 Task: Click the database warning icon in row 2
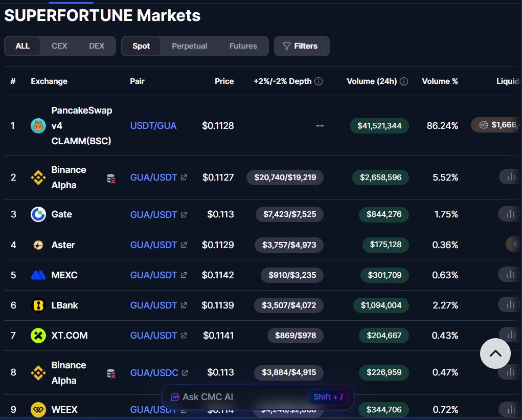pos(111,179)
